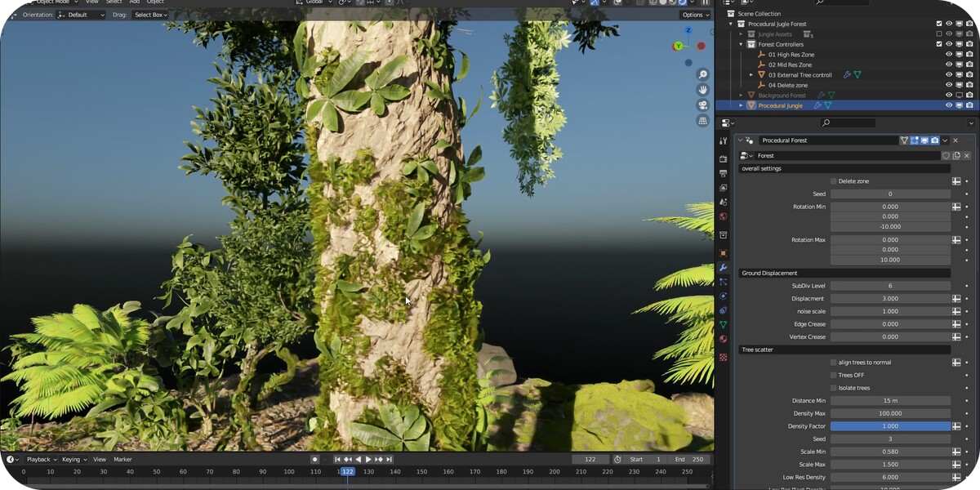Hide 02 Mid Res Zone in viewport
The height and width of the screenshot is (490, 980).
[949, 65]
